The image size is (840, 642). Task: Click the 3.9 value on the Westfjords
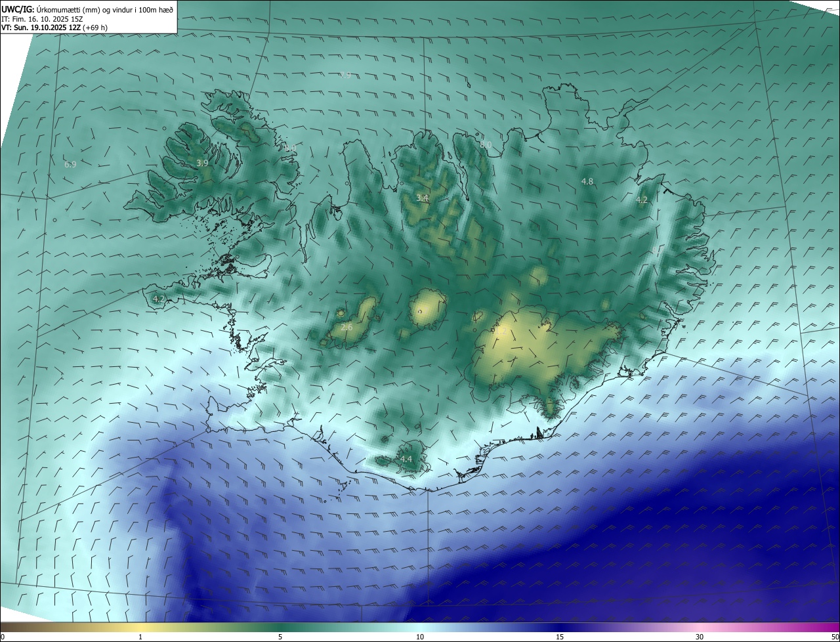pos(202,163)
